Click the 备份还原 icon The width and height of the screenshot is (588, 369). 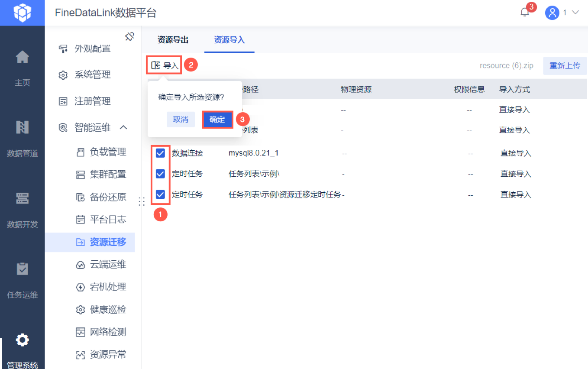click(81, 197)
